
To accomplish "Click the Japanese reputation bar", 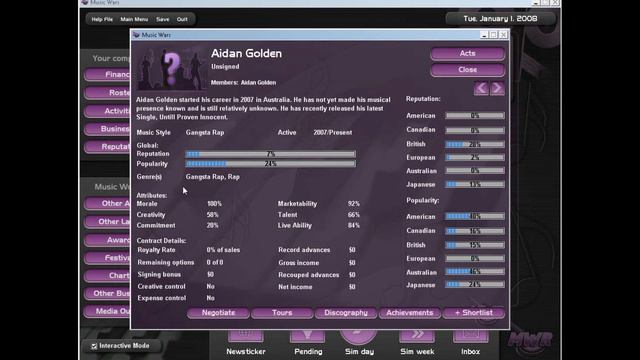I will click(475, 184).
